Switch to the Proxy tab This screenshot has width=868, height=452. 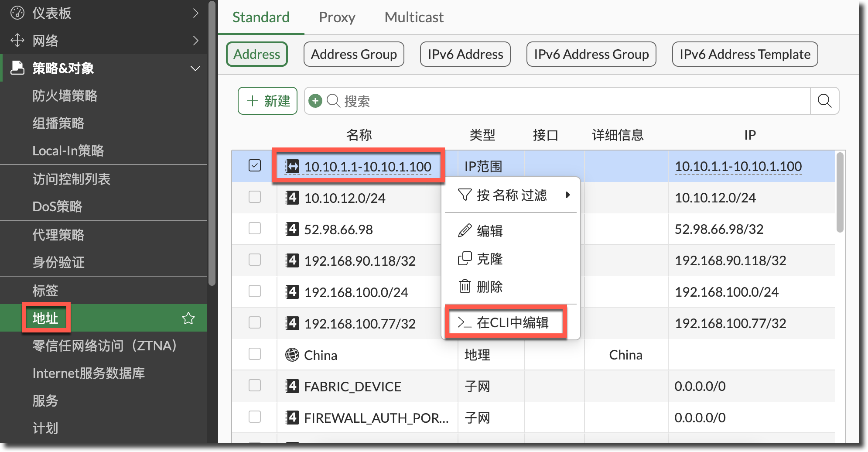337,17
